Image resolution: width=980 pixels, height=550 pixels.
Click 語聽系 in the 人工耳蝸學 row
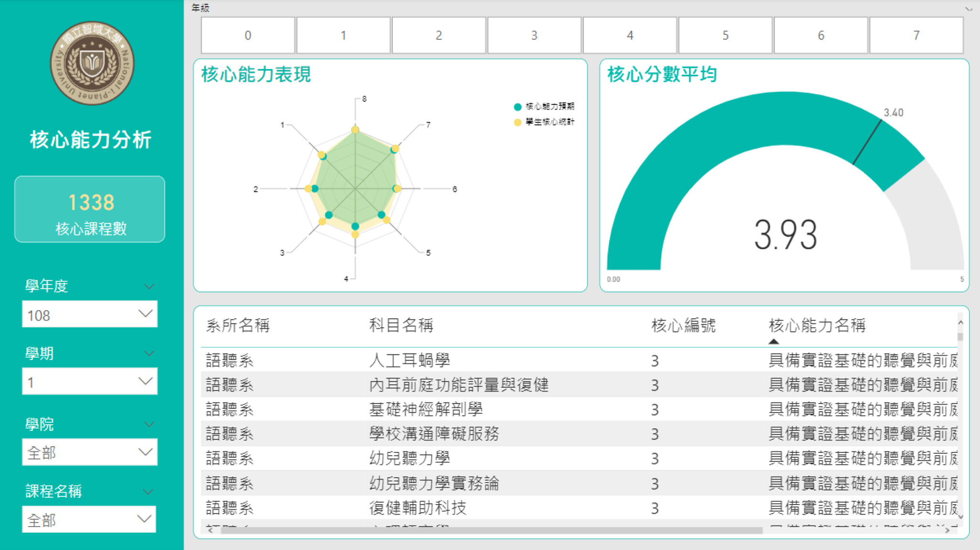229,360
